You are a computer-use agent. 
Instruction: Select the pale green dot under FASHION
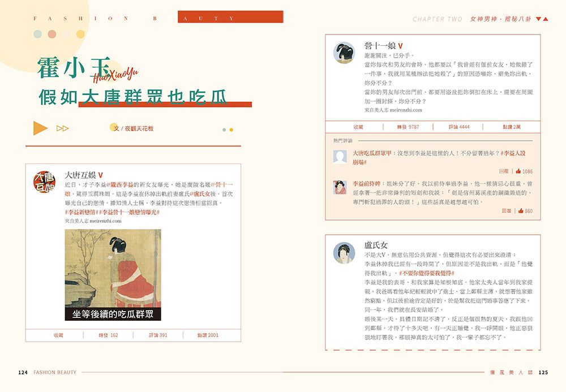click(x=37, y=35)
